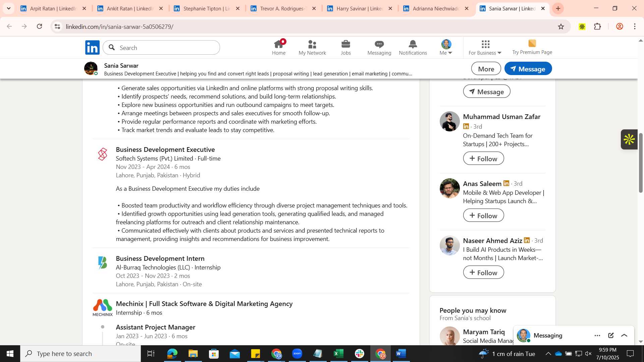Open Mechinix Full Stack Software company link
644x362 pixels.
coord(204,304)
